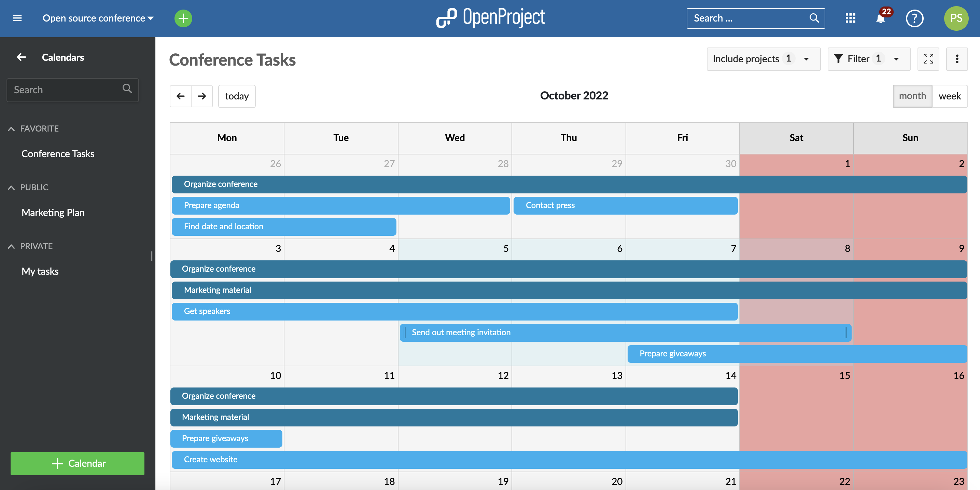Click the fullscreen expand icon
Viewport: 980px width, 490px height.
pyautogui.click(x=929, y=59)
